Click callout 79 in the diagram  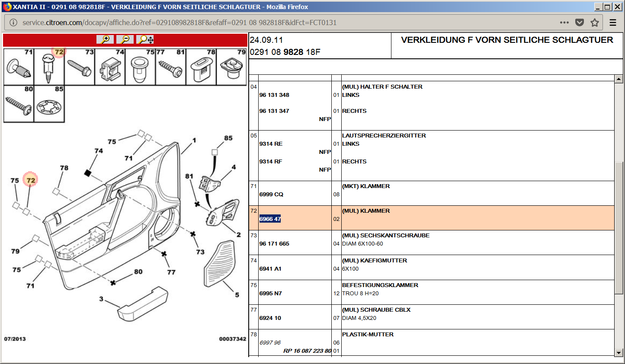point(15,251)
